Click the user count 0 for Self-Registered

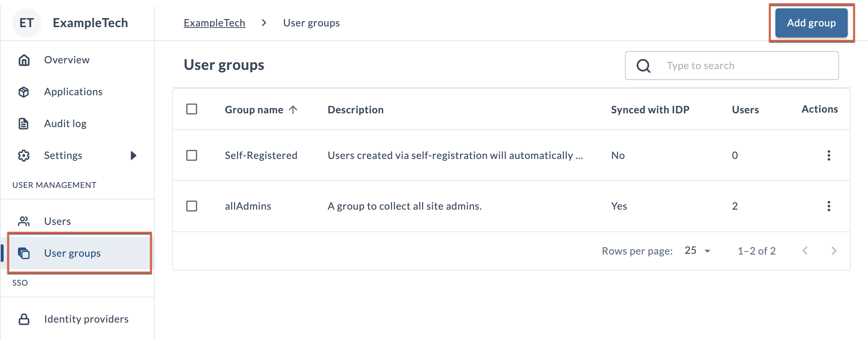point(735,155)
